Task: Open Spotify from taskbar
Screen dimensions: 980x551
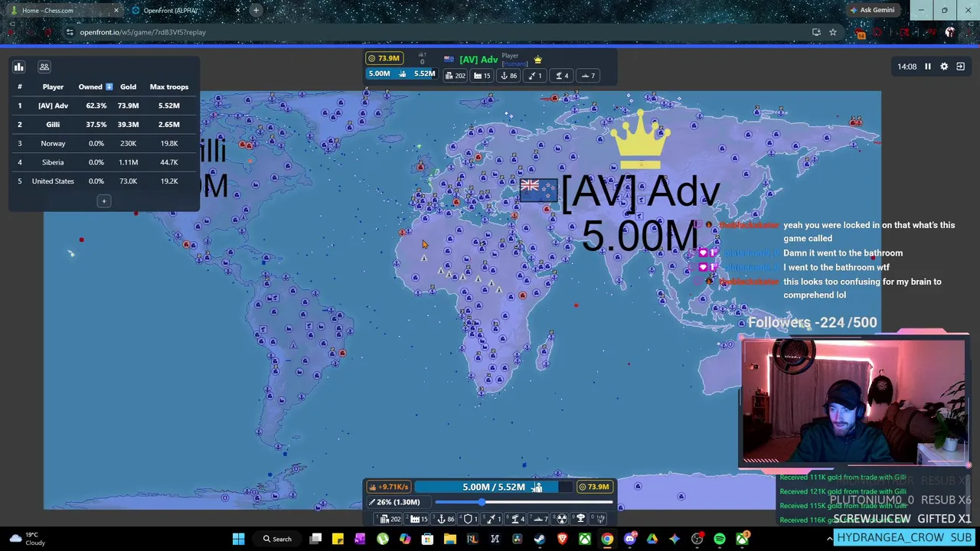Action: click(720, 540)
